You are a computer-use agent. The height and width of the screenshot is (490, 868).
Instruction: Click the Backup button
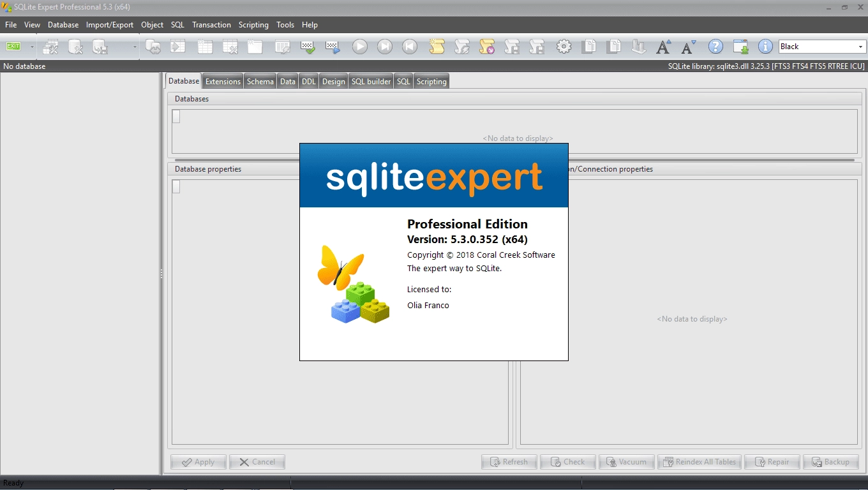coord(831,462)
